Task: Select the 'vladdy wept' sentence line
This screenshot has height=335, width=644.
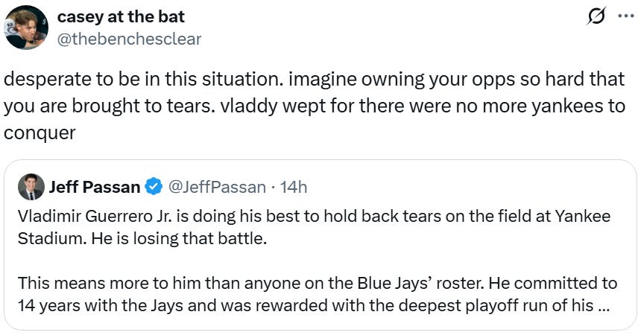Action: pyautogui.click(x=315, y=106)
